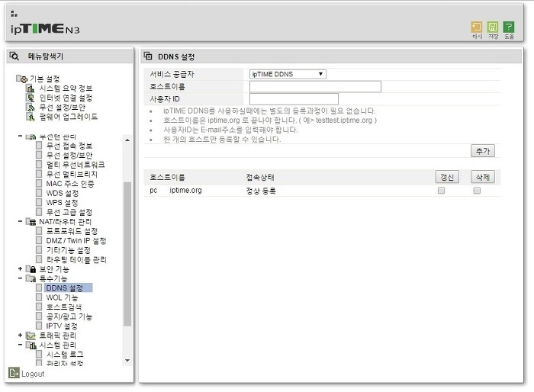Open the DMZ / Twin IP 설정 item
Viewport: 534px width, 392px height.
(76, 241)
